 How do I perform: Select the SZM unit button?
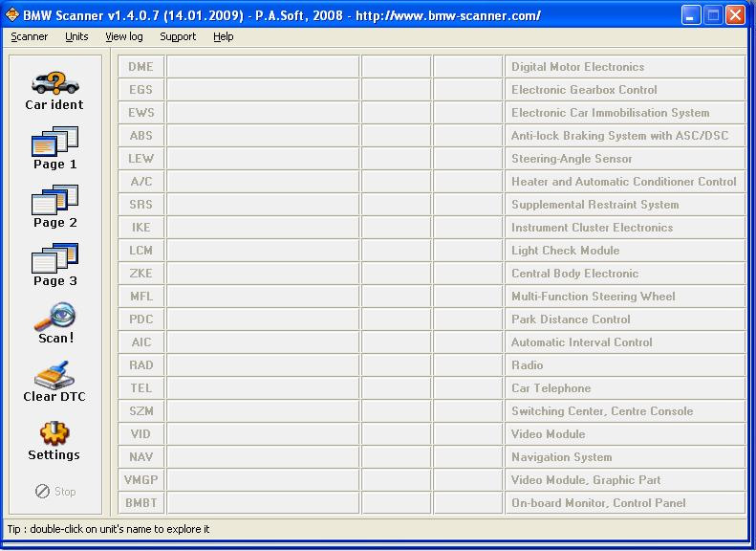[x=140, y=411]
